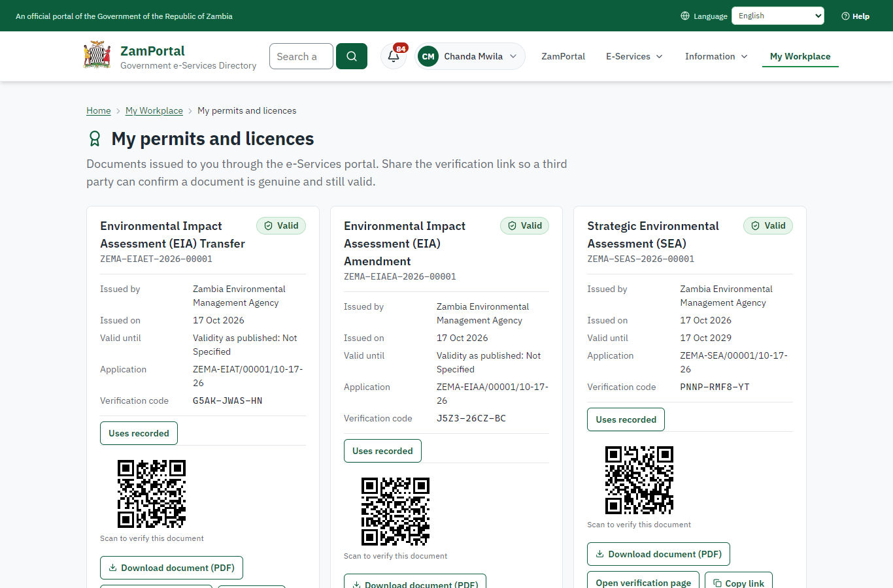This screenshot has height=588, width=893.
Task: Click verification code G5AK-JWAS-HN
Action: [x=227, y=400]
